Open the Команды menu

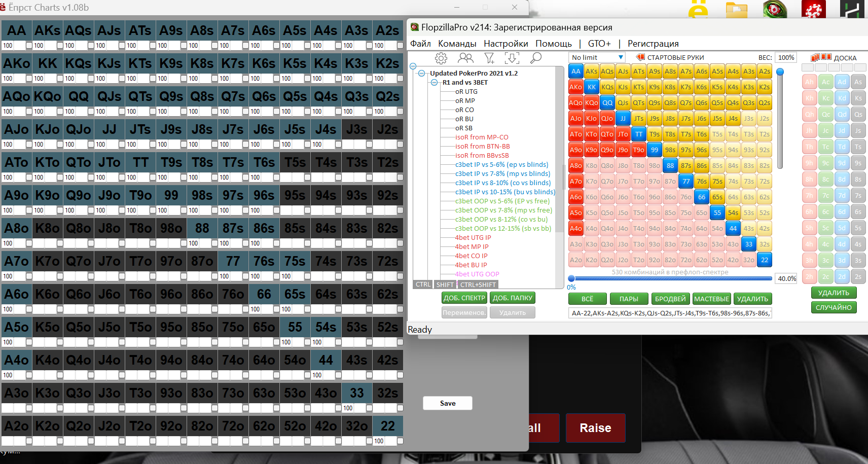457,44
